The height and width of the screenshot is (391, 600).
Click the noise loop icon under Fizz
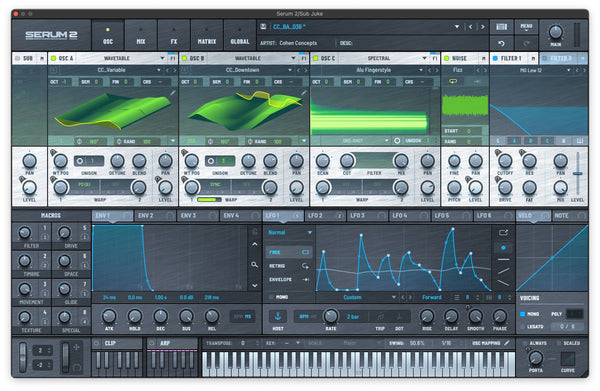(x=453, y=81)
